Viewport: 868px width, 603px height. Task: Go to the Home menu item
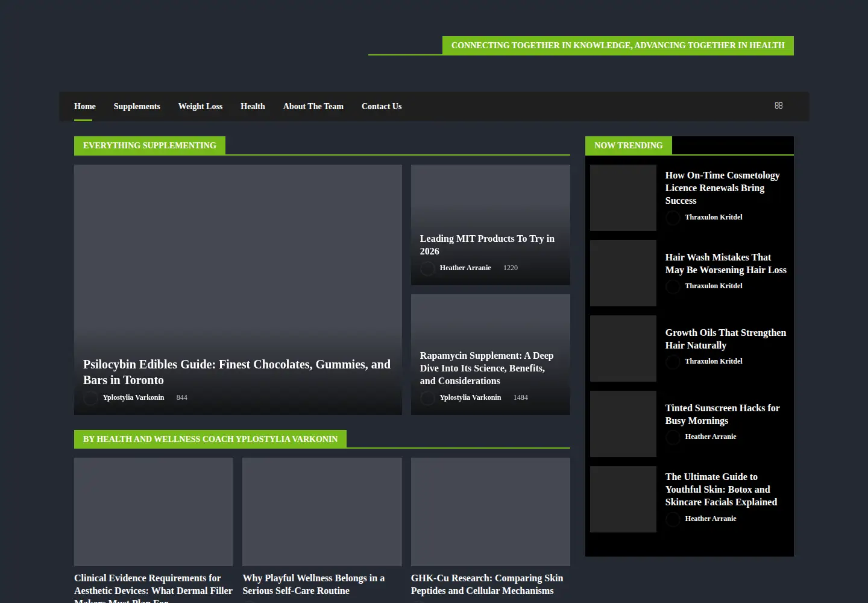[x=85, y=106]
